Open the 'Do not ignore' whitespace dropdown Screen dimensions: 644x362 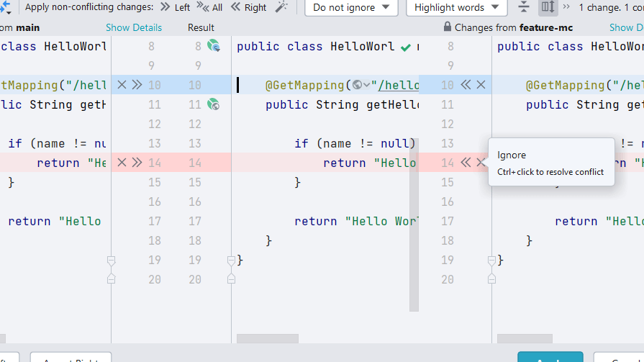pyautogui.click(x=351, y=7)
